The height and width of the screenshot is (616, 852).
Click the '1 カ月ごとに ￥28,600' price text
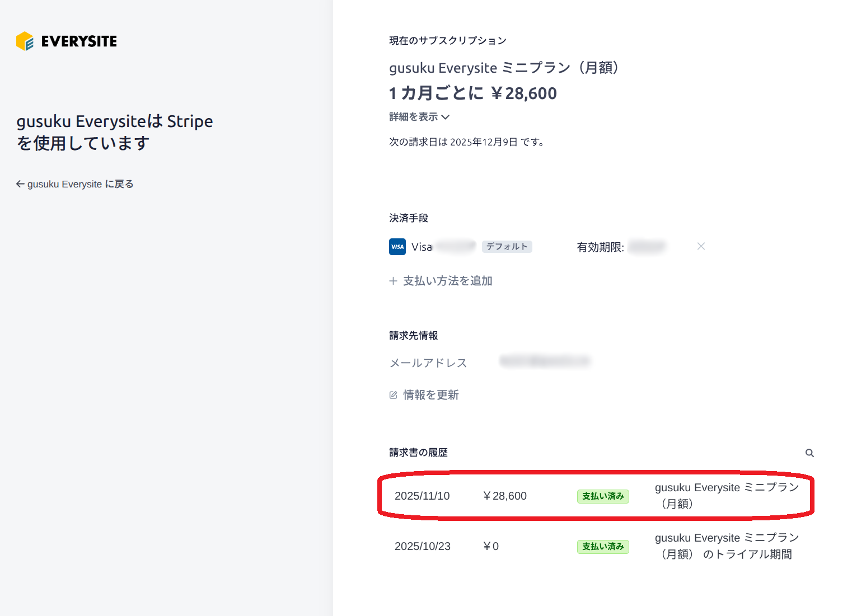point(473,93)
